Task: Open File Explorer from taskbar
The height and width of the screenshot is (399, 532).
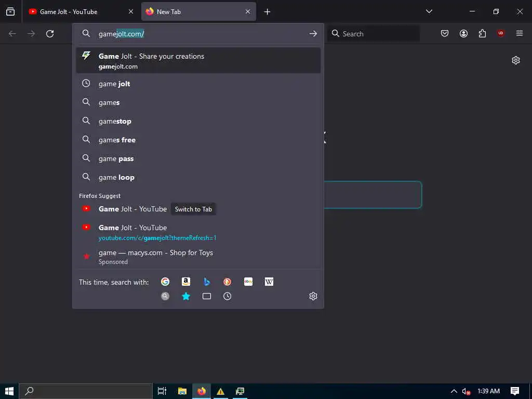Action: click(182, 391)
